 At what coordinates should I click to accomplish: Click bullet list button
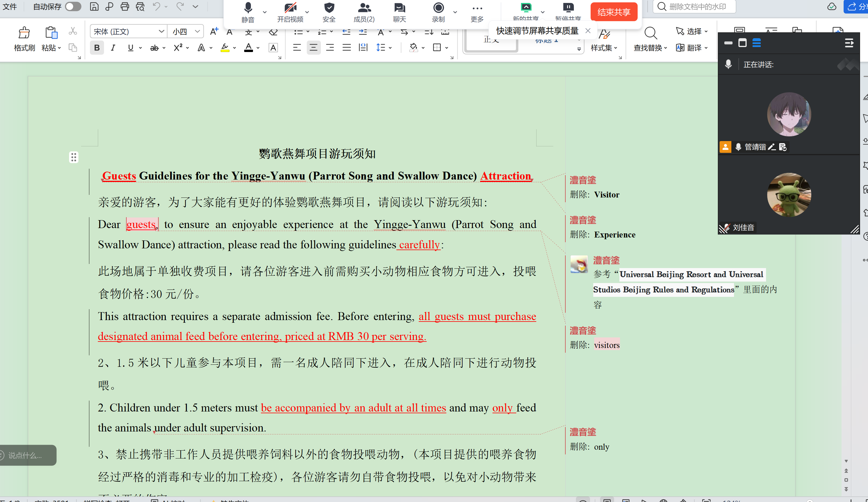coord(298,32)
